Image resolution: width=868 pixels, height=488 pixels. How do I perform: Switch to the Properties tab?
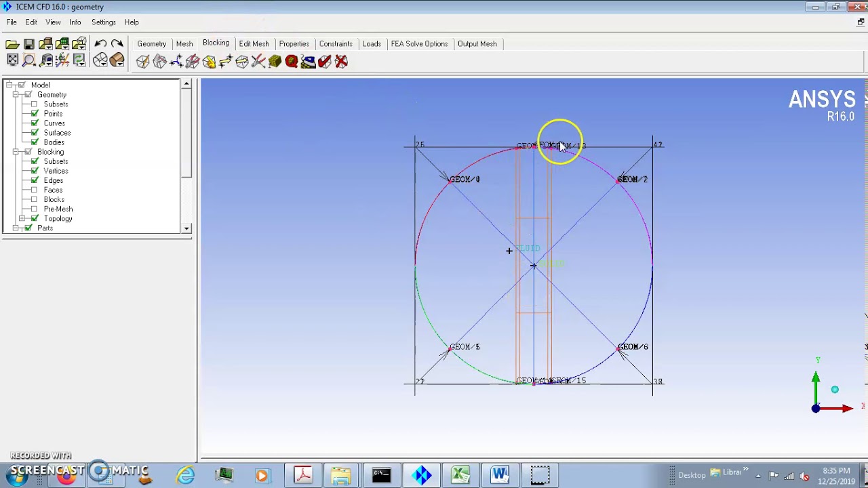point(294,43)
